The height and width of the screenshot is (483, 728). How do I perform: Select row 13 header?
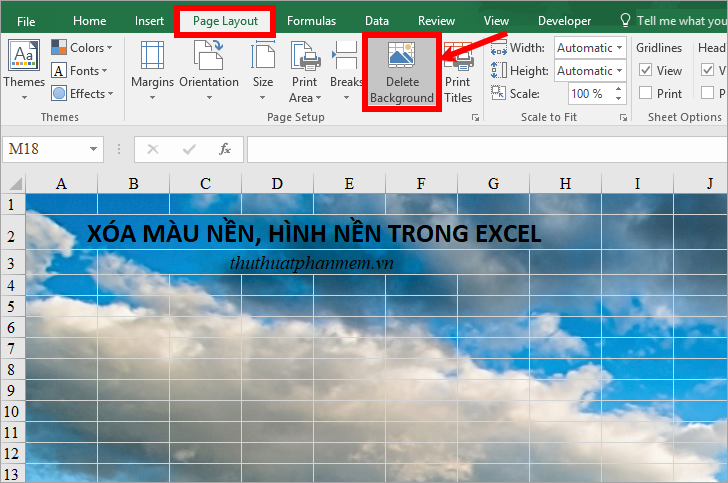tap(13, 474)
